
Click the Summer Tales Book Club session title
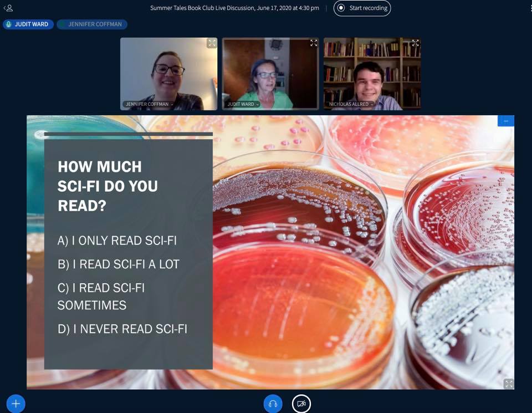234,8
